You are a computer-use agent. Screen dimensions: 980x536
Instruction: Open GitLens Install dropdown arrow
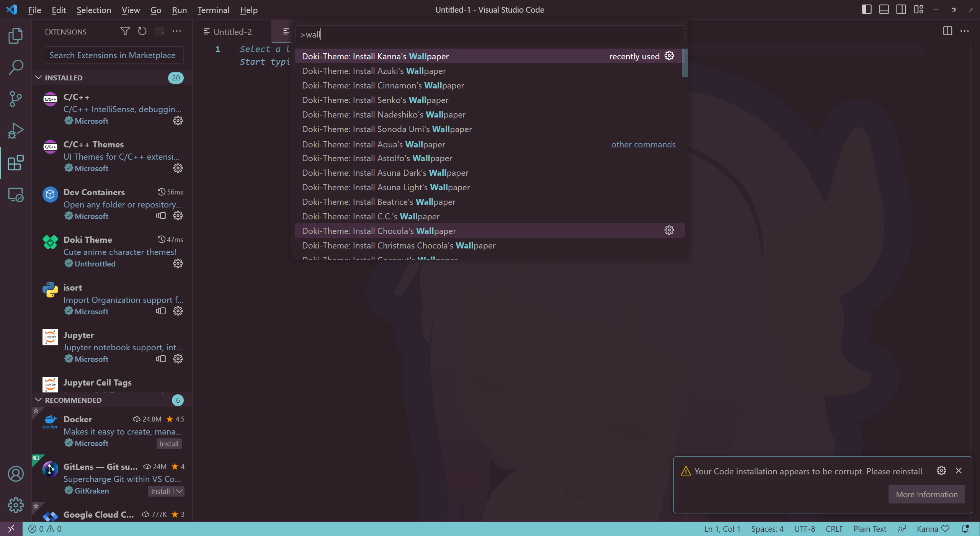coord(180,491)
